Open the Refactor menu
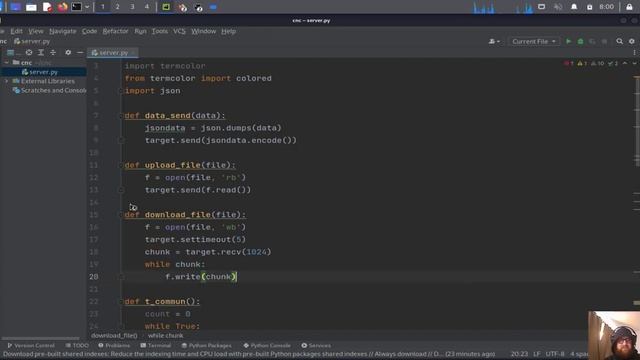 [115, 31]
